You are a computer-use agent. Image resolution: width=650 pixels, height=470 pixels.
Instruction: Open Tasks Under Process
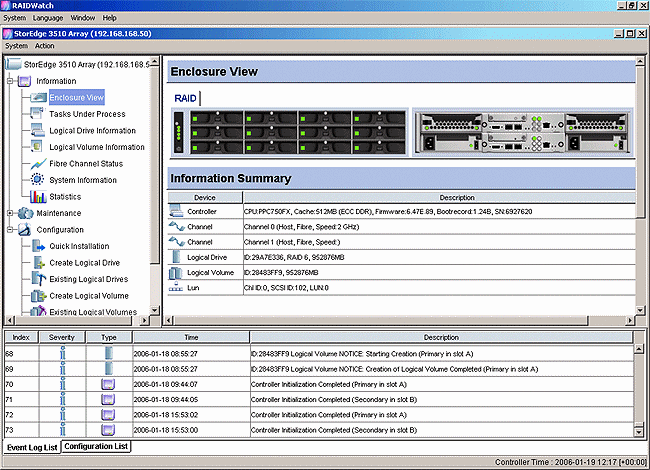[x=87, y=114]
